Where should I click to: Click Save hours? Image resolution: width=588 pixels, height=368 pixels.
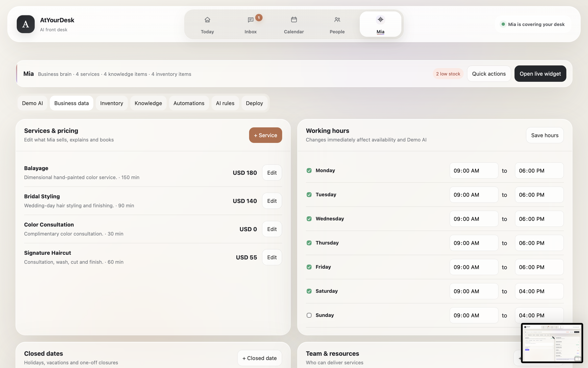click(x=545, y=135)
